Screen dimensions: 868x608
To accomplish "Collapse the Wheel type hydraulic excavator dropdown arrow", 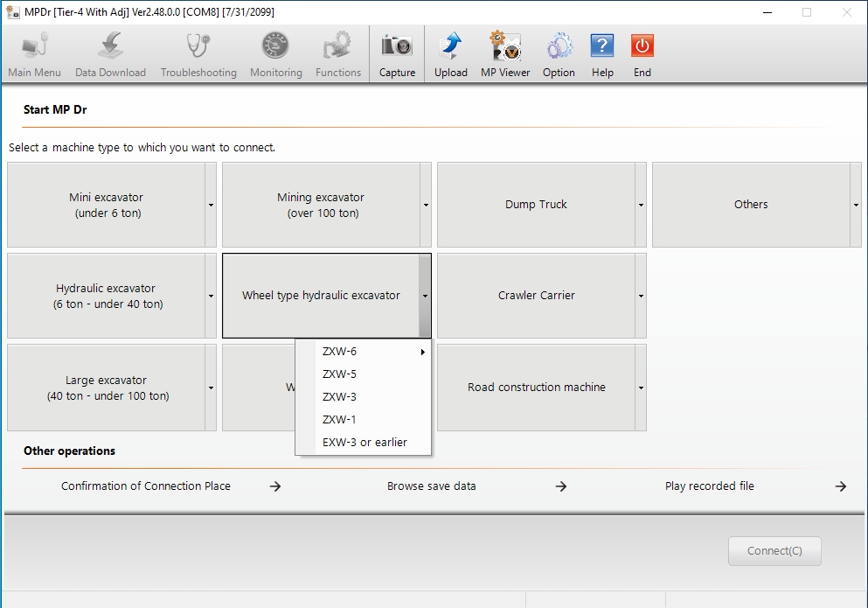I will click(x=425, y=296).
